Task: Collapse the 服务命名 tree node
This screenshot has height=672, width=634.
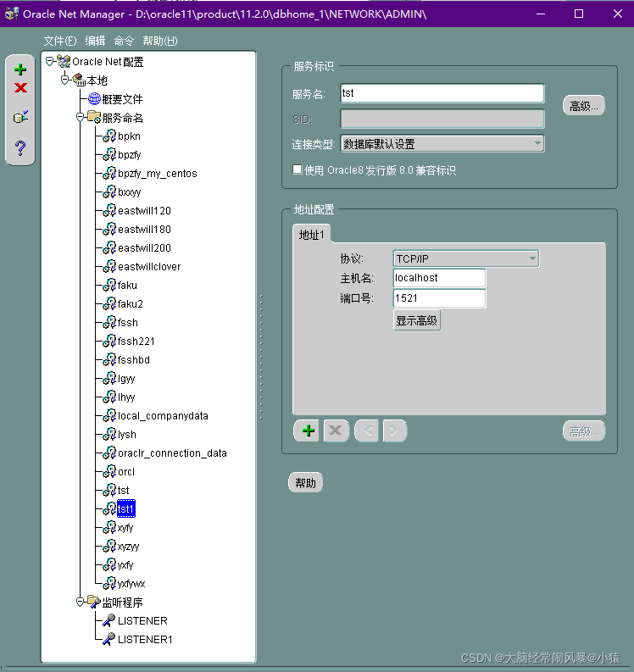Action: [80, 117]
